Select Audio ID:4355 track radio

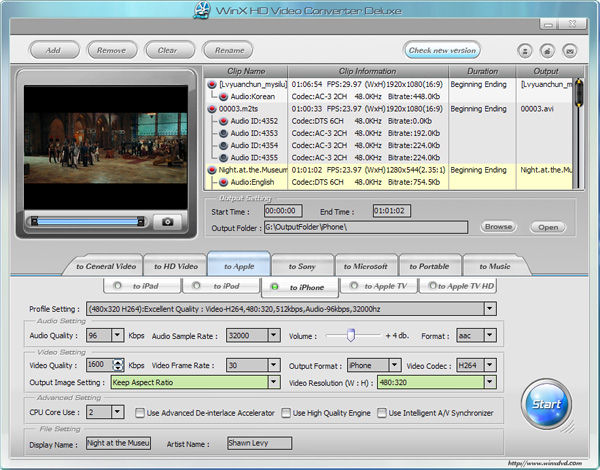pyautogui.click(x=223, y=158)
